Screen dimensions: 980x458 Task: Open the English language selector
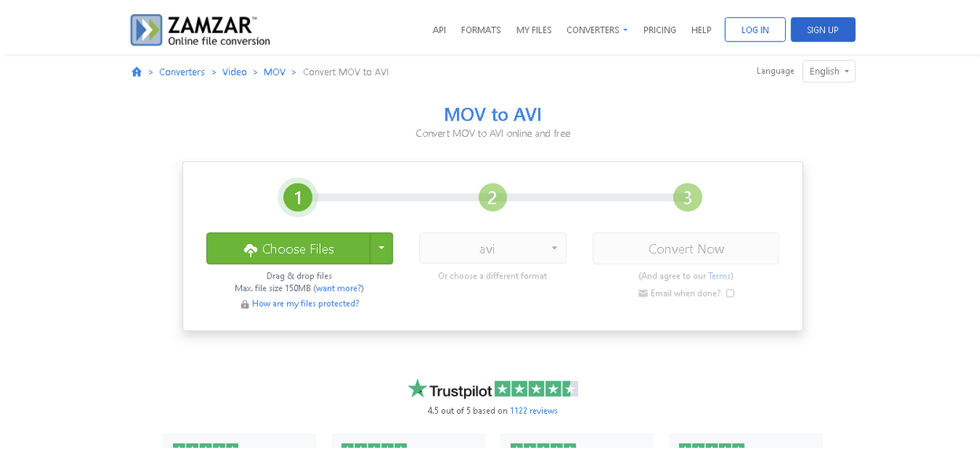[829, 72]
